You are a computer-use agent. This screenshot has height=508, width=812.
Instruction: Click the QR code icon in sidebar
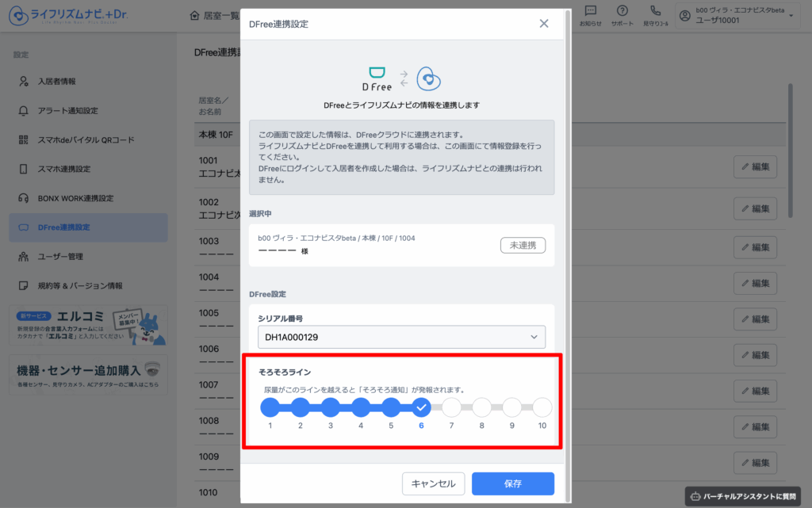point(23,139)
